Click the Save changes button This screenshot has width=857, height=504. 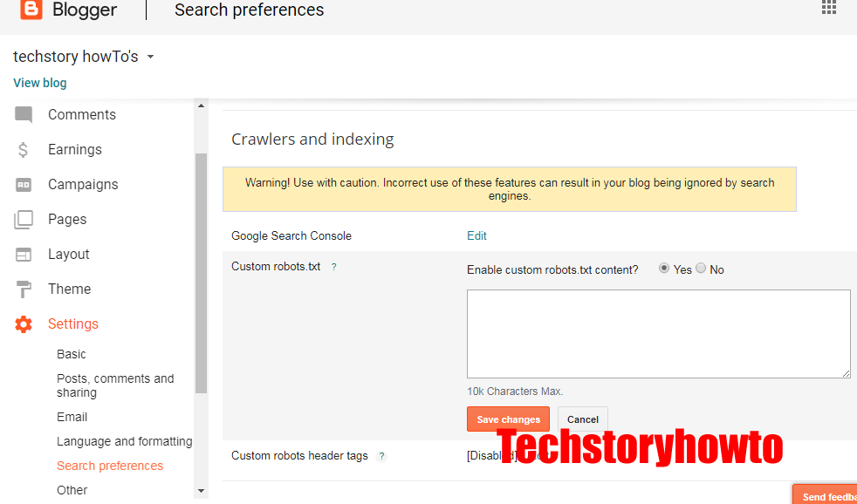pyautogui.click(x=508, y=419)
